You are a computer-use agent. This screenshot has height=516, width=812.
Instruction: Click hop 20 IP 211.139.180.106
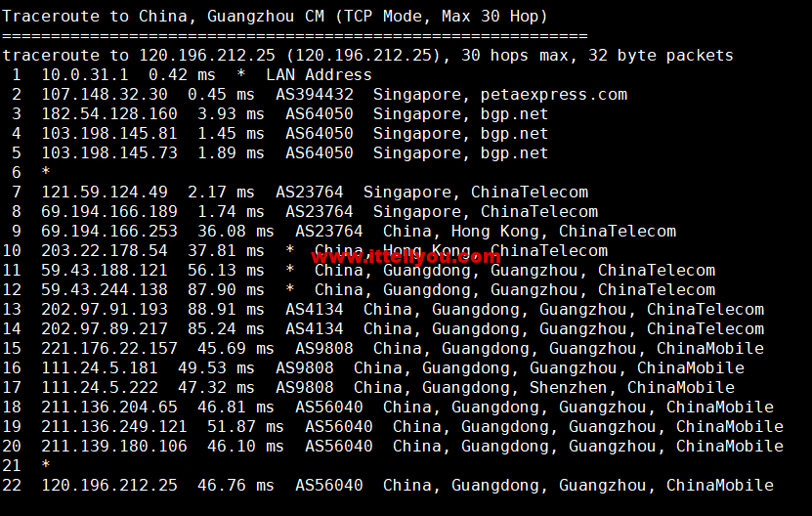114,446
